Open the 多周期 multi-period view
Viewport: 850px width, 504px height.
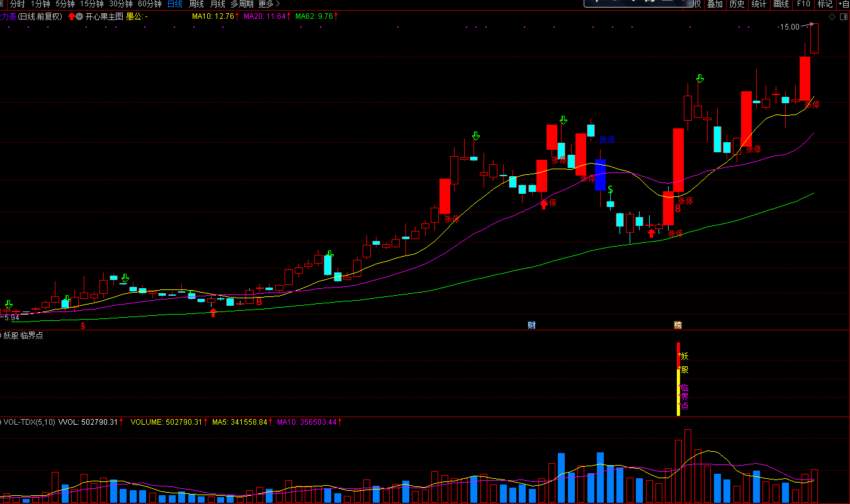point(242,4)
